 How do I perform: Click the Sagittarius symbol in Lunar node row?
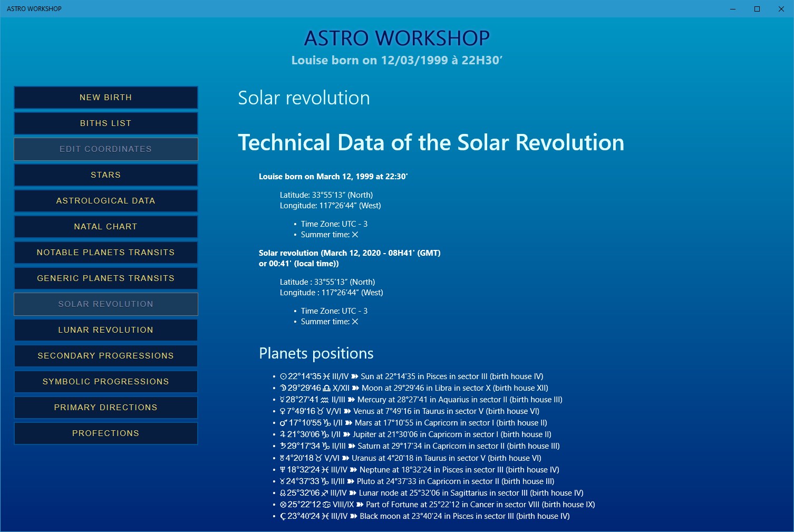click(325, 493)
